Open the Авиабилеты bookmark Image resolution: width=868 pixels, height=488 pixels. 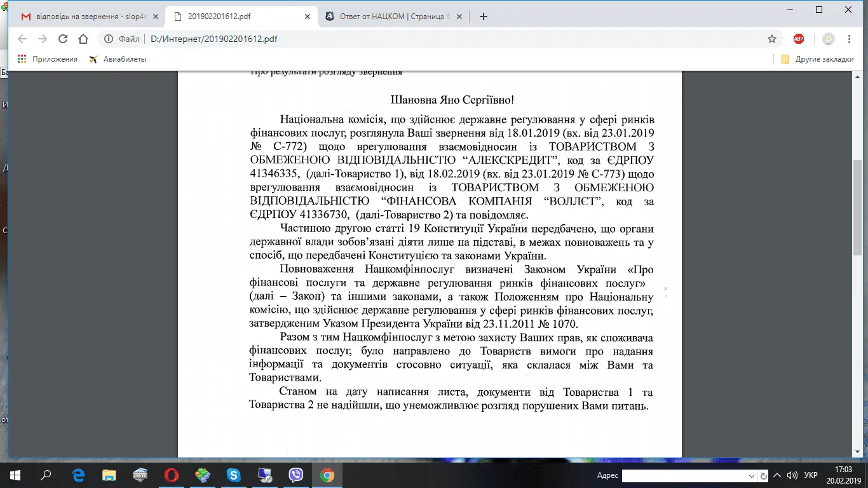tap(118, 59)
